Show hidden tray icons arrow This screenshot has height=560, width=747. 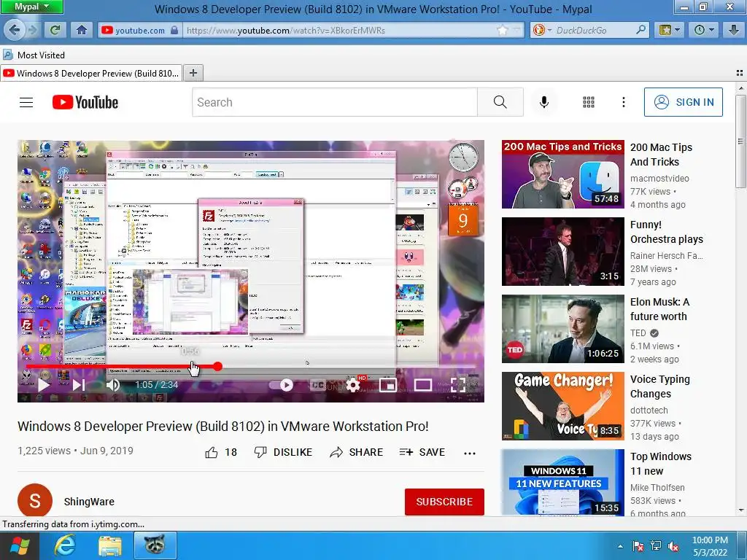620,547
